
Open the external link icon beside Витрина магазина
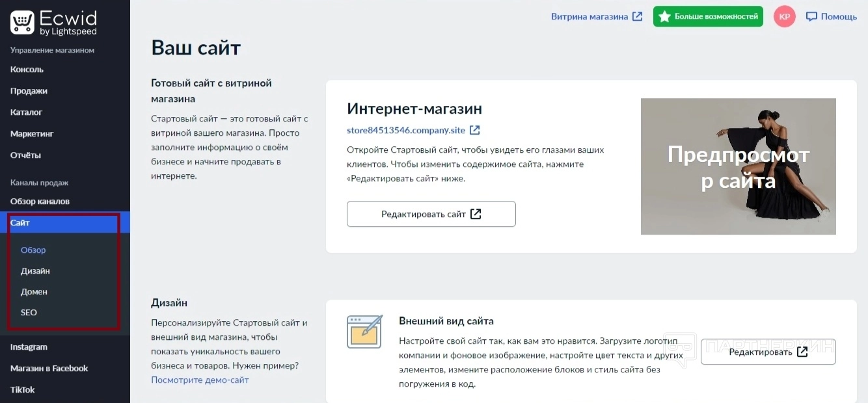638,16
